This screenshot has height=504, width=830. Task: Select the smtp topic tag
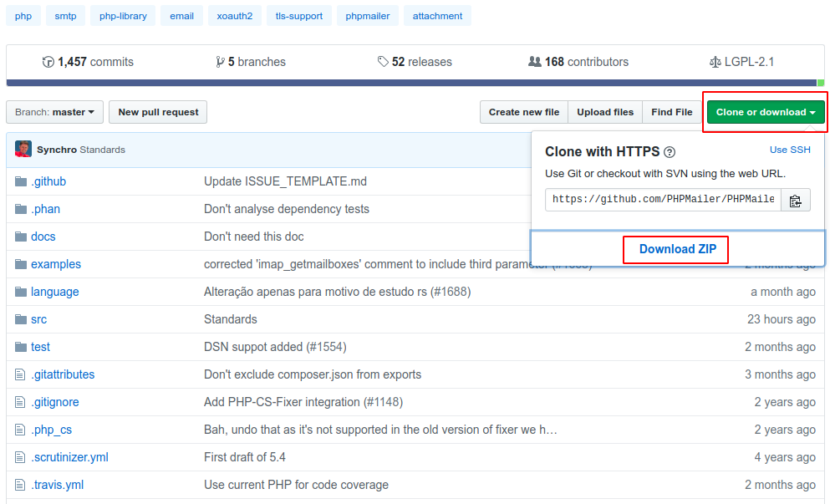point(66,16)
